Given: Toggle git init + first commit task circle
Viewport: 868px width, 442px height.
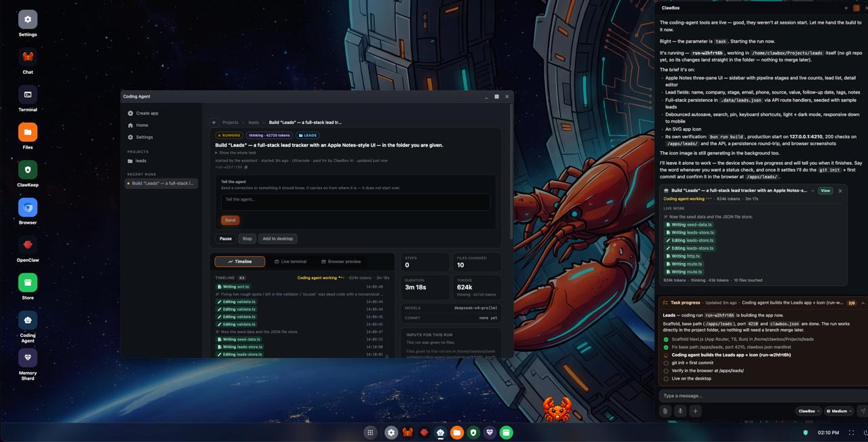Looking at the screenshot, I should click(666, 363).
